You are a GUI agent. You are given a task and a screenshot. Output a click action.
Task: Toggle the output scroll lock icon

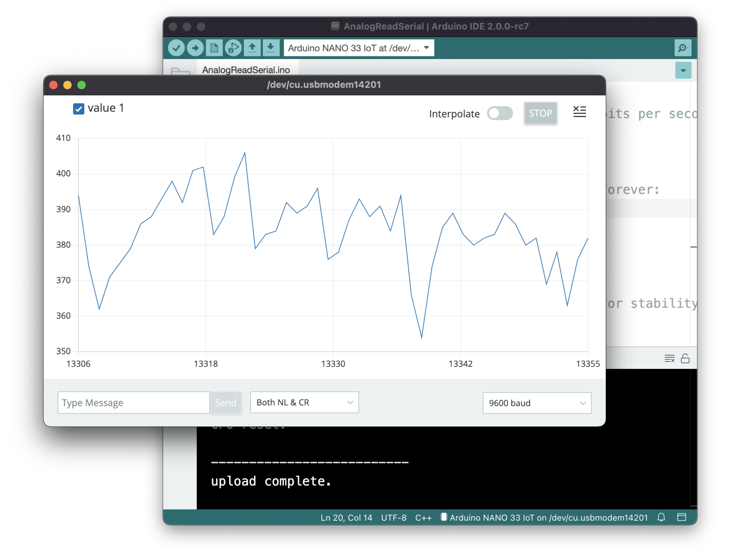[x=685, y=358]
